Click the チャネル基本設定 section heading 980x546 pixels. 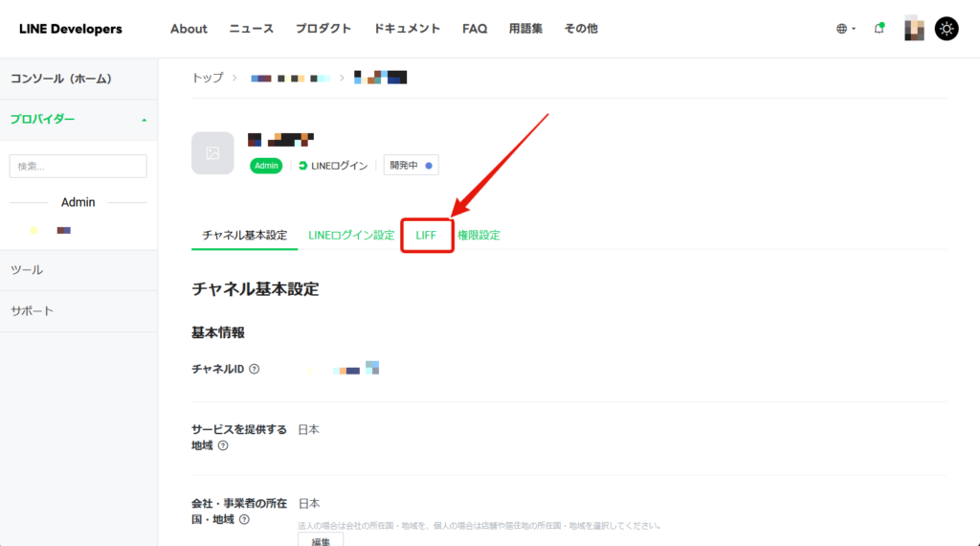pos(255,289)
